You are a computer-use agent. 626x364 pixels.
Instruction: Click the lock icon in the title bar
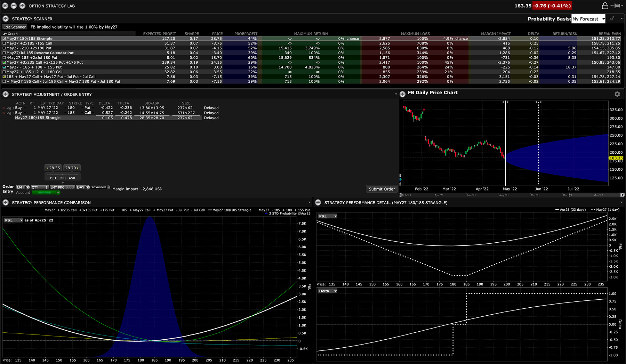(605, 6)
